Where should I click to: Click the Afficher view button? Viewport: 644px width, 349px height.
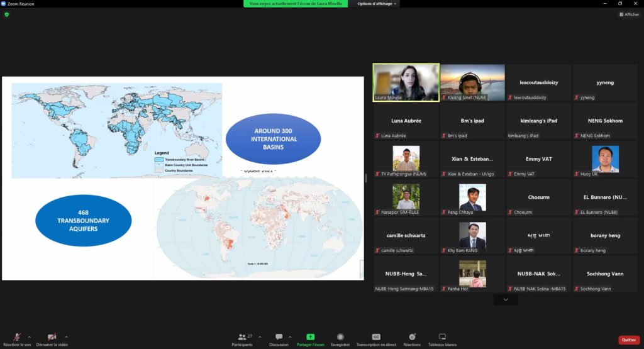[x=629, y=14]
